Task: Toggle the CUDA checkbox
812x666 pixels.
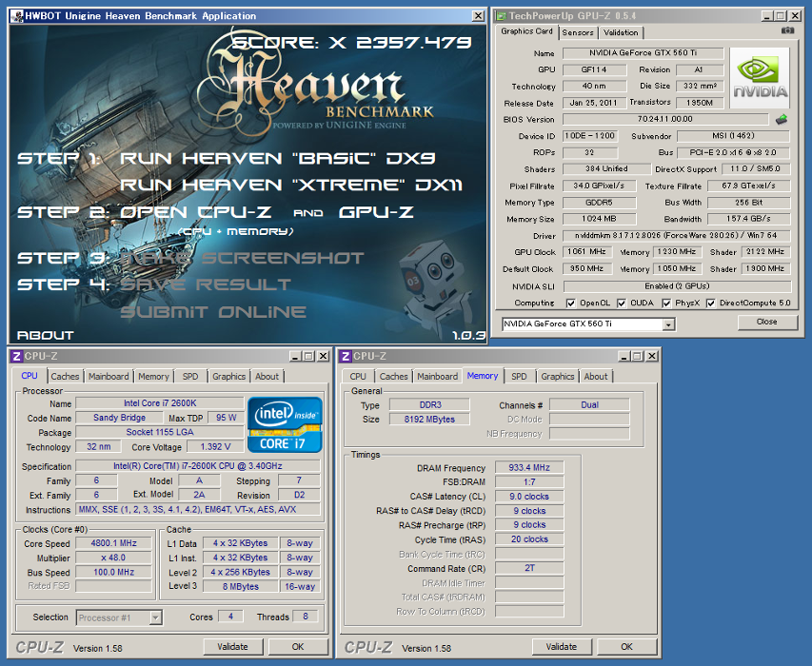Action: click(621, 304)
